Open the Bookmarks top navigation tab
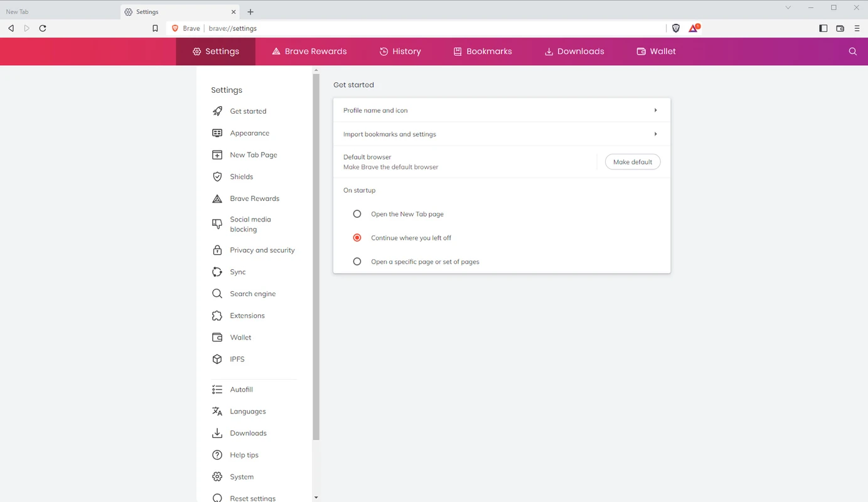The height and width of the screenshot is (502, 868). (483, 51)
